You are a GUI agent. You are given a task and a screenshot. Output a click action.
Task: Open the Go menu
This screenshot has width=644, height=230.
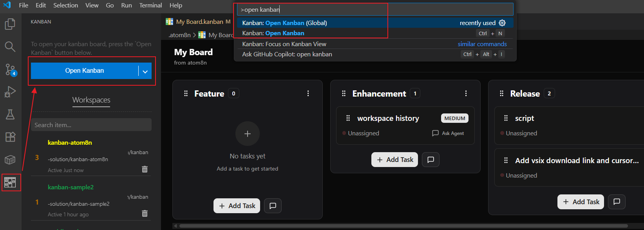(110, 5)
